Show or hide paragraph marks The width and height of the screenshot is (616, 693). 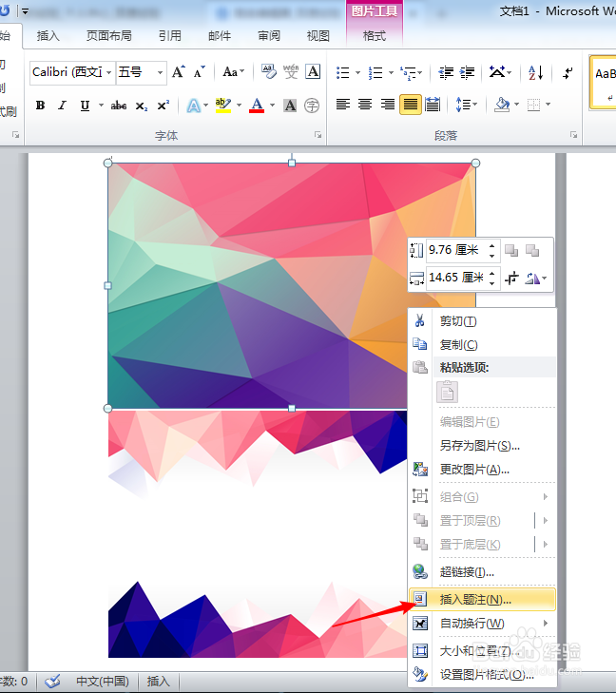point(568,72)
